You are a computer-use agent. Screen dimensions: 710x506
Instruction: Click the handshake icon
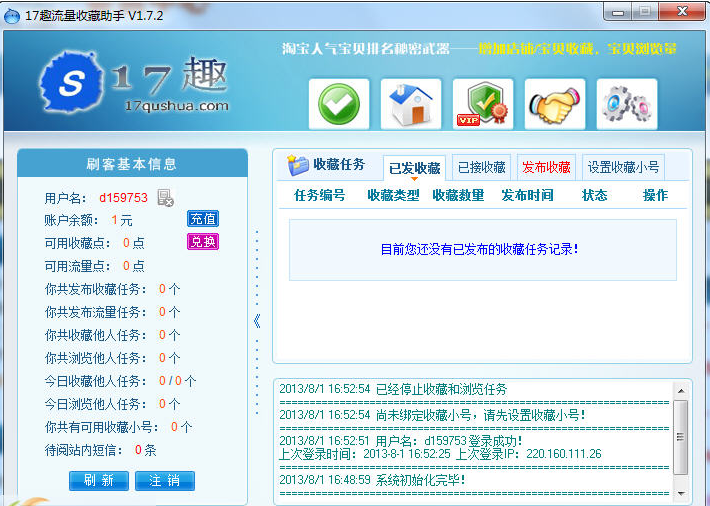[555, 104]
